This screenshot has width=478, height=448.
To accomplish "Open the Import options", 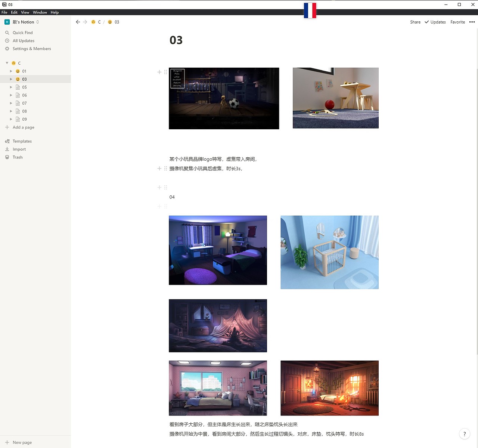I will 19,149.
